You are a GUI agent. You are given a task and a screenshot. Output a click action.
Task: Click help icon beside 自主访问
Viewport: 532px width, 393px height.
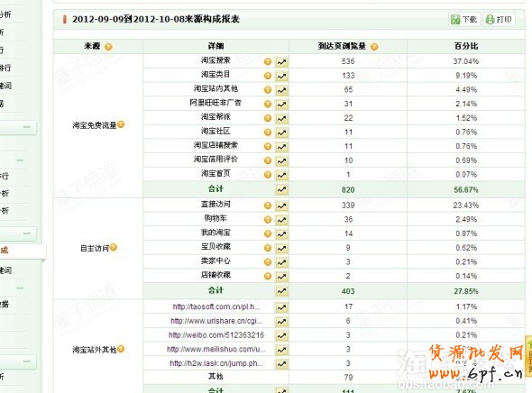tap(114, 248)
